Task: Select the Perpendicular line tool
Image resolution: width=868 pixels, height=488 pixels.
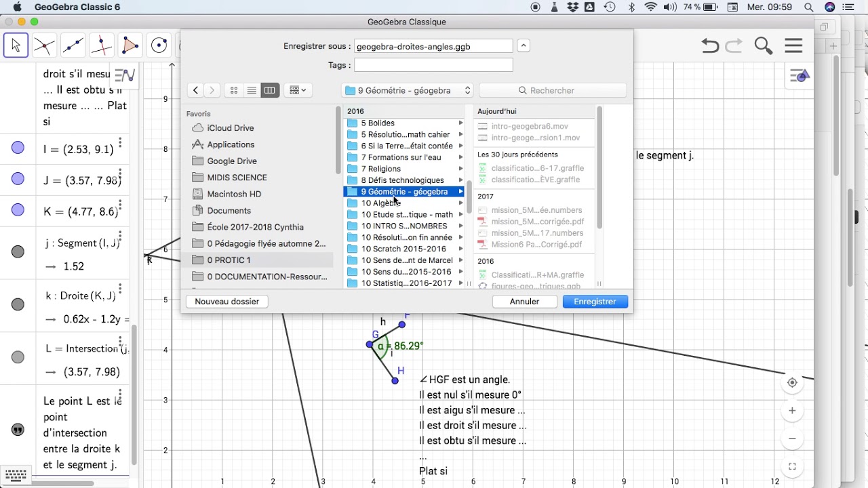Action: click(101, 46)
